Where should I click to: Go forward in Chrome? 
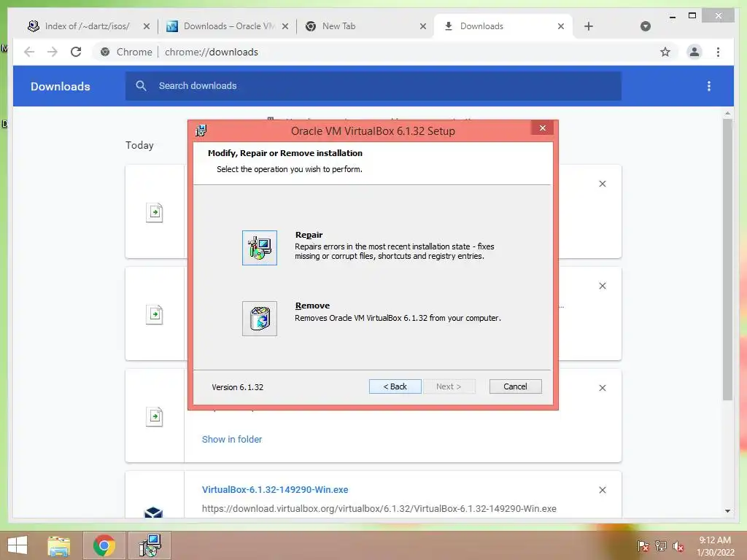(x=53, y=52)
